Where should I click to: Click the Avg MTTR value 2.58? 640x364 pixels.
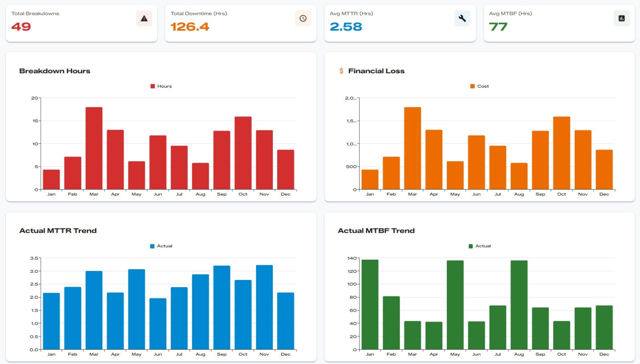[346, 27]
